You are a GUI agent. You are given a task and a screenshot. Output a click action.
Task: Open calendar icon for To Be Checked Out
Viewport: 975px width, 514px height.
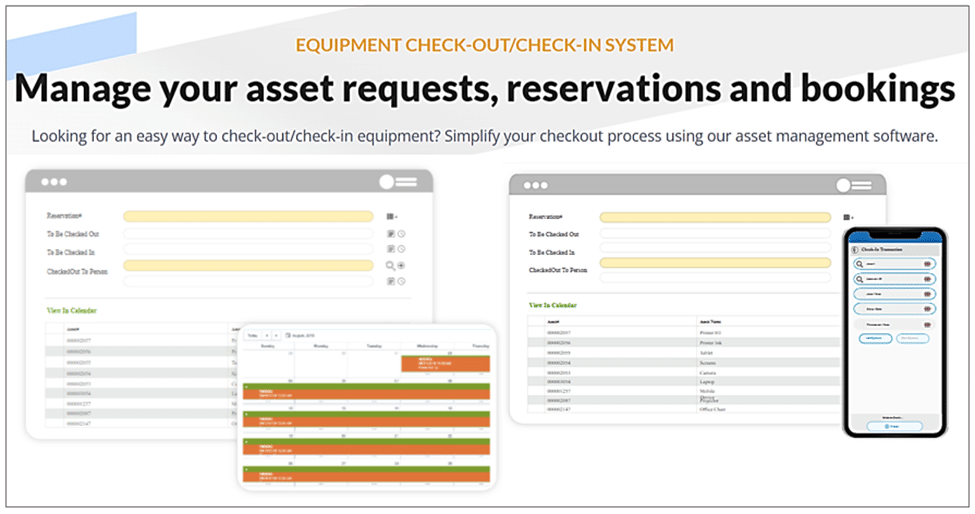[390, 233]
